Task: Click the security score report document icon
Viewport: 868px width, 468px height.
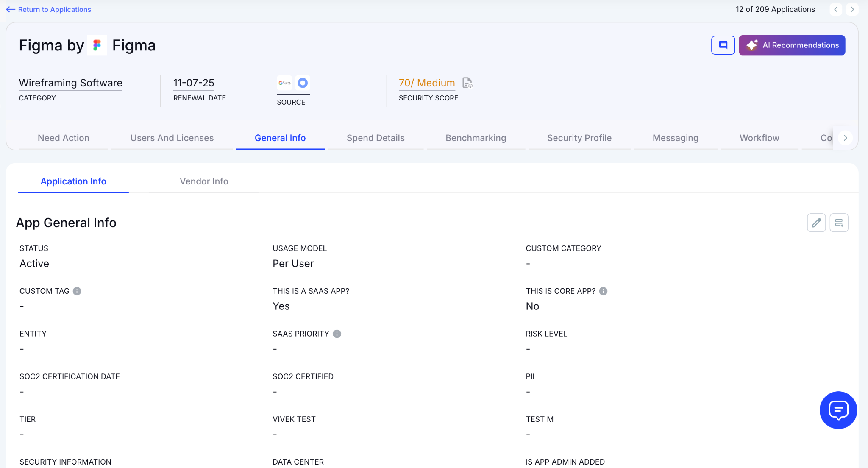Action: coord(467,83)
